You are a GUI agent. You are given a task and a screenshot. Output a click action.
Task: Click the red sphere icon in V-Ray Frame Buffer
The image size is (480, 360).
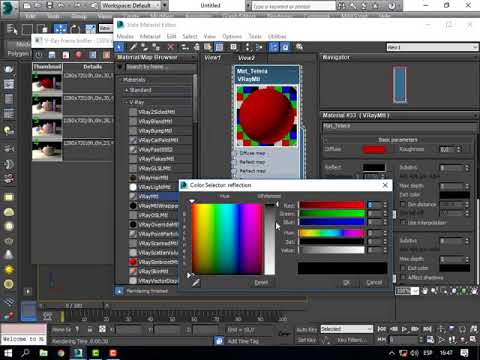point(79,55)
